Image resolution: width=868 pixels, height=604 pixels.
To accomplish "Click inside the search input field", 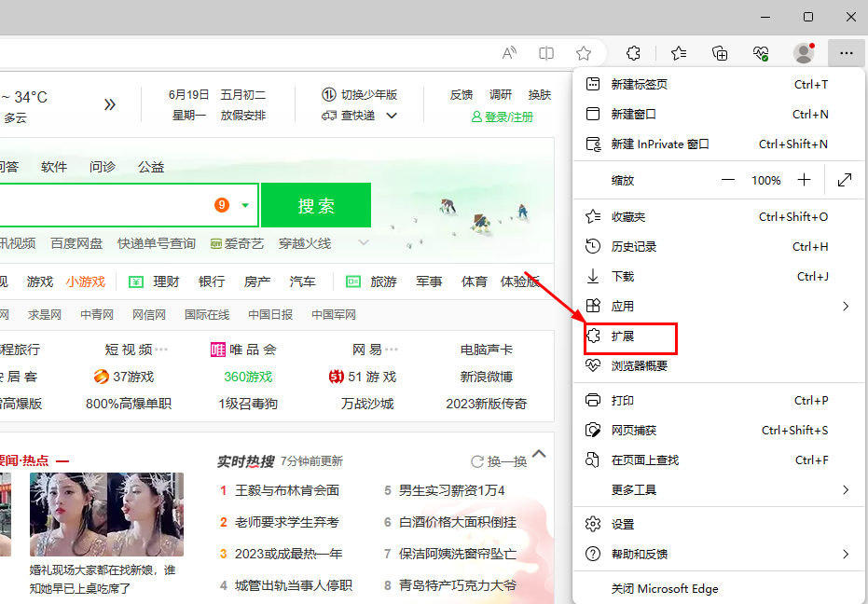I will click(112, 205).
